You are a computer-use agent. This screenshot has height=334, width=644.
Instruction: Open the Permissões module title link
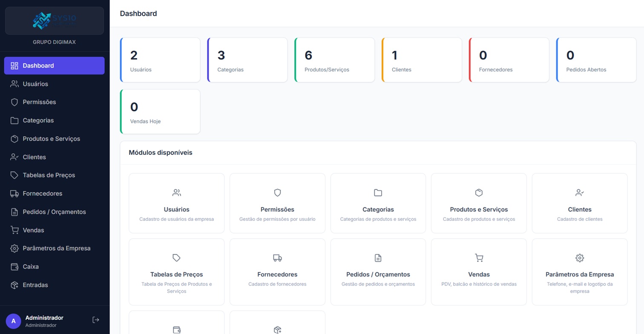point(277,209)
